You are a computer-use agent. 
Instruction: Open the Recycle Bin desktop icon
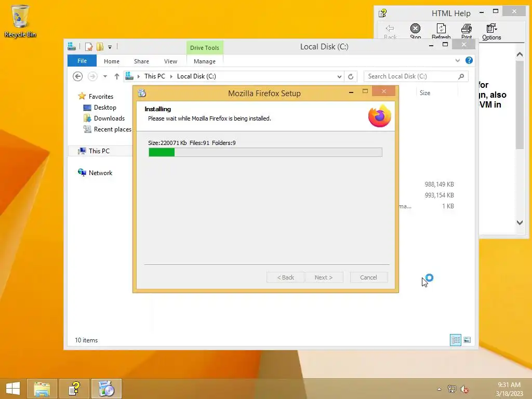pyautogui.click(x=20, y=21)
